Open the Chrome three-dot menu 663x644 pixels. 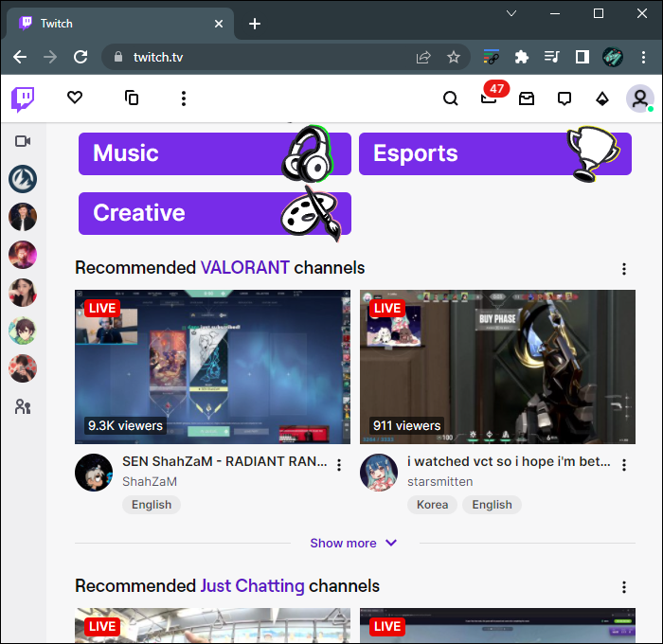coord(643,57)
